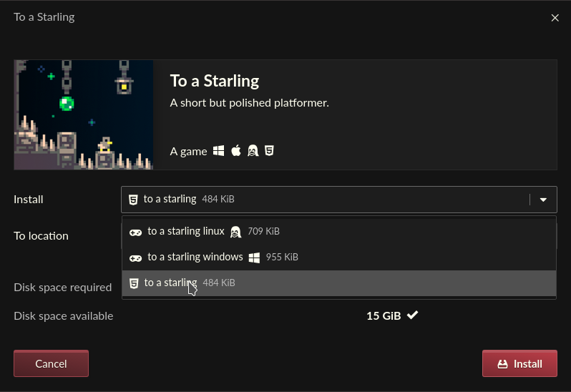Click the gamepad icon of the windows option
This screenshot has width=571, height=392.
tap(135, 258)
